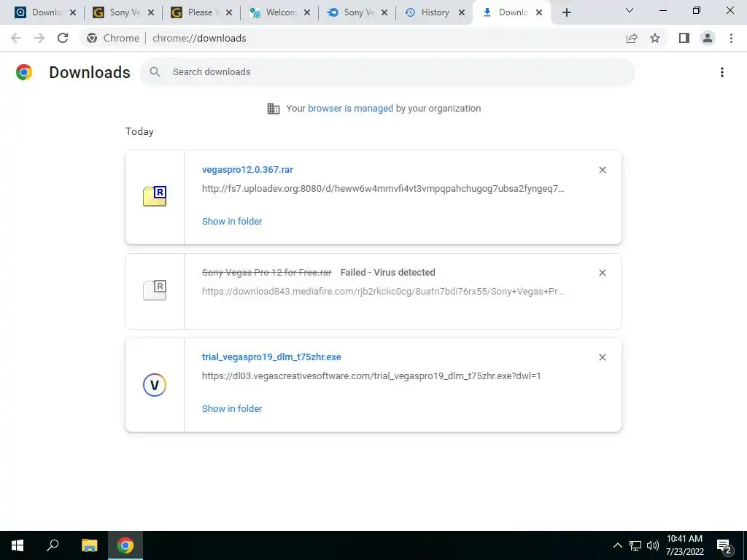Switch to Sony Ve tab with blue icon
Viewport: 747px width, 560px height.
351,12
